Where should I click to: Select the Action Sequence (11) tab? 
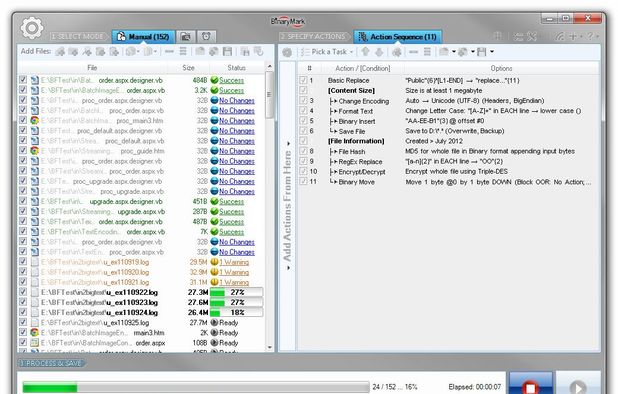[x=397, y=37]
